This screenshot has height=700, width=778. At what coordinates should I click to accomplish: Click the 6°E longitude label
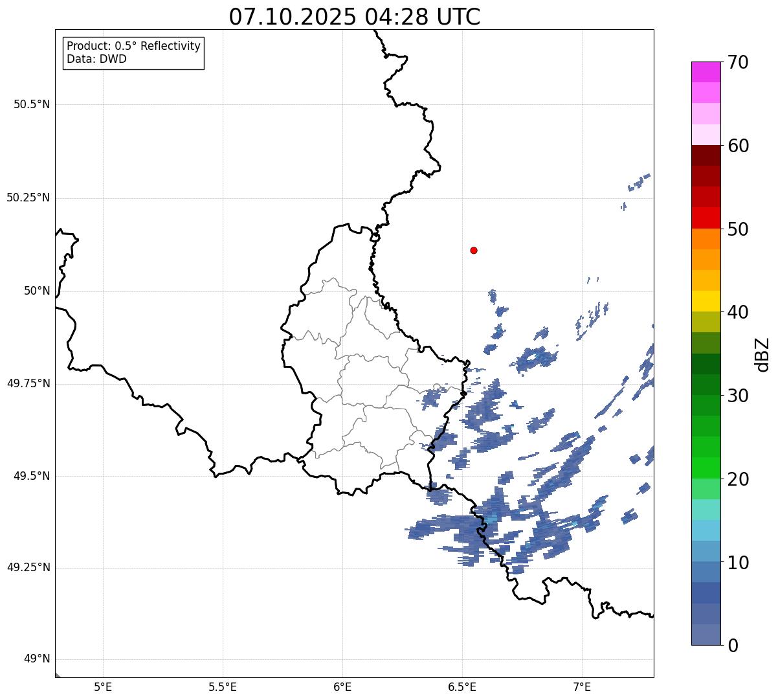coord(342,686)
